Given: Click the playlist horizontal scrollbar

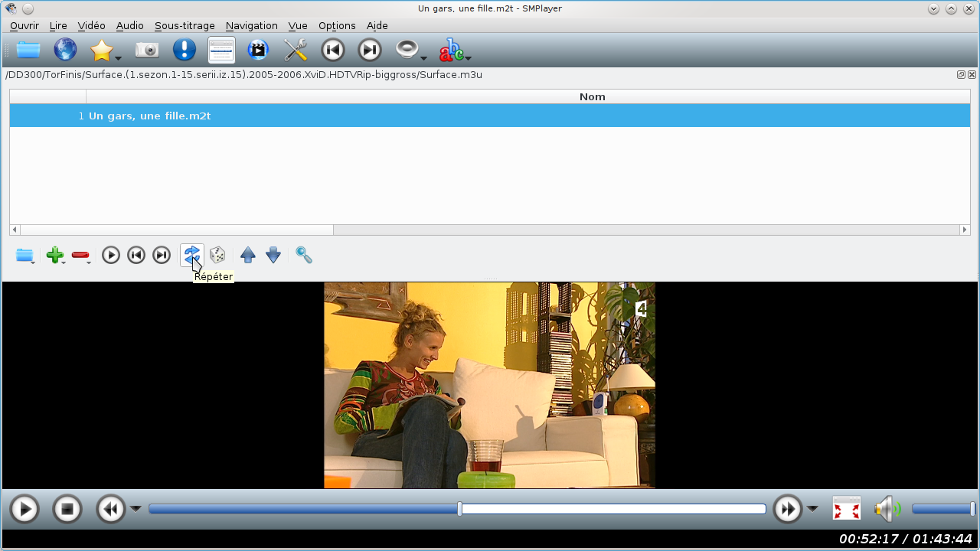Looking at the screenshot, I should click(x=490, y=230).
